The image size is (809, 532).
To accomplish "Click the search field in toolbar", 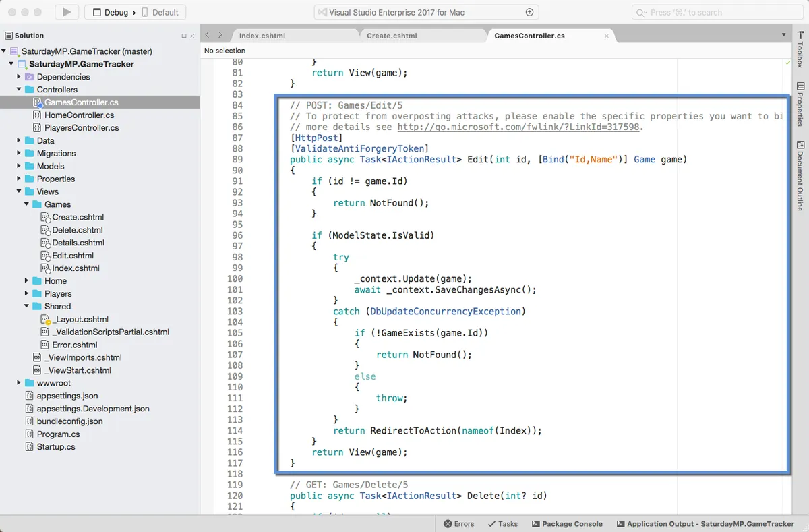I will click(717, 12).
